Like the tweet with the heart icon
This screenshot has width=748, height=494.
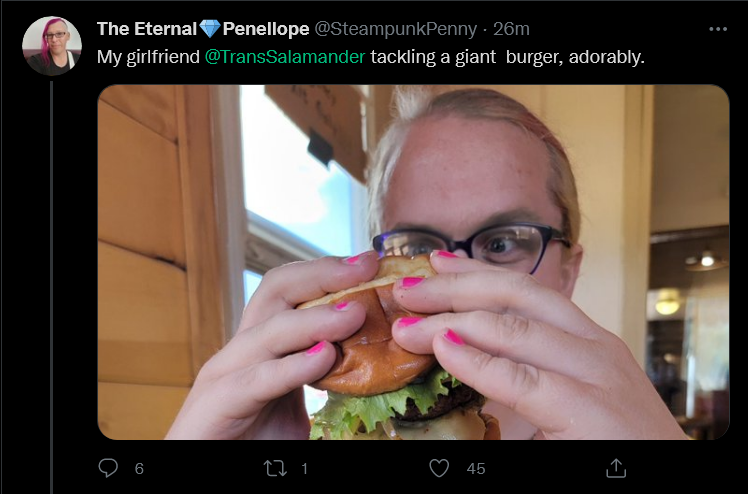point(439,468)
